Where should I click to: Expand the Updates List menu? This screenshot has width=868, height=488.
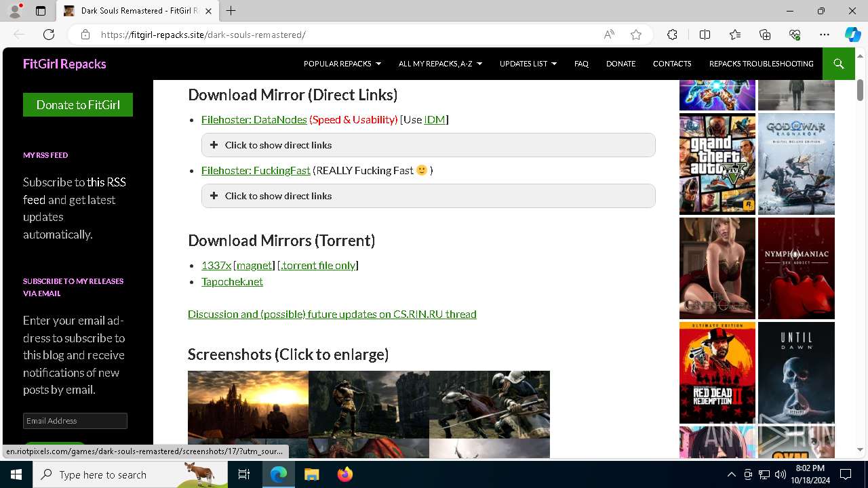[528, 64]
